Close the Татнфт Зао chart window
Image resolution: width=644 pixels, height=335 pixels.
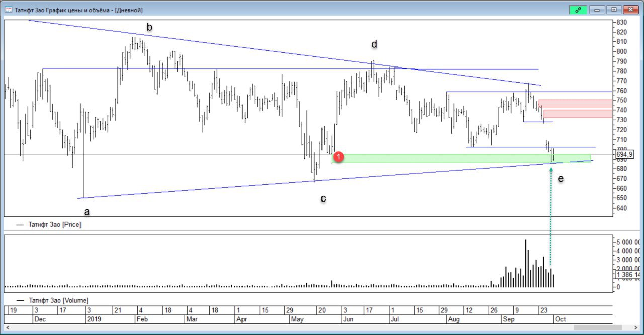[x=631, y=9]
